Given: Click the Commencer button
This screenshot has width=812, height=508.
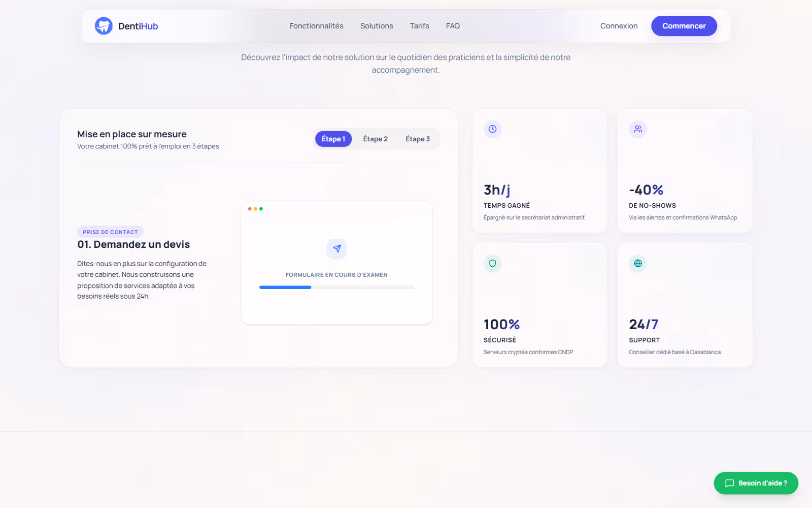Looking at the screenshot, I should [x=684, y=26].
